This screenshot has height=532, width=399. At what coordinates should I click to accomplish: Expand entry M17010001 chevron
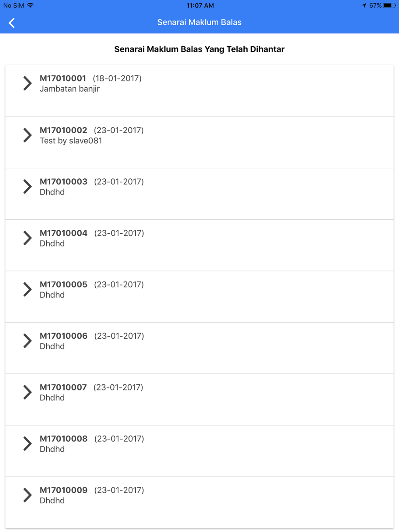27,83
